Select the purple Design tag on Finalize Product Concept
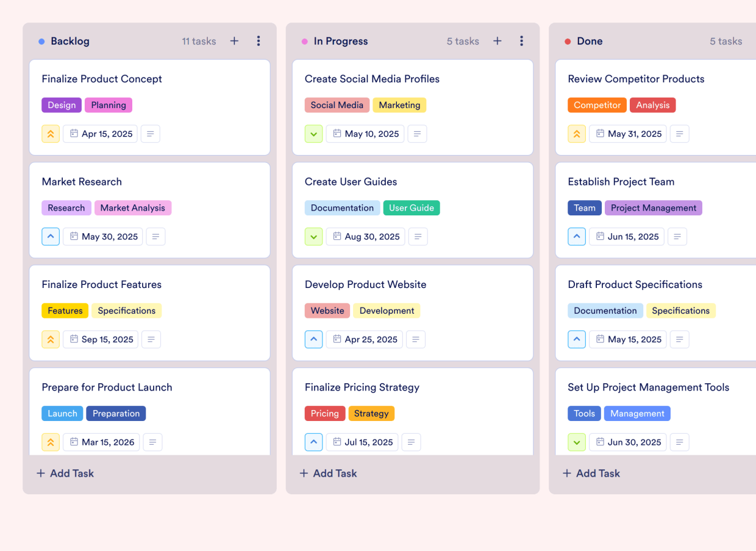The width and height of the screenshot is (756, 551). (x=61, y=105)
